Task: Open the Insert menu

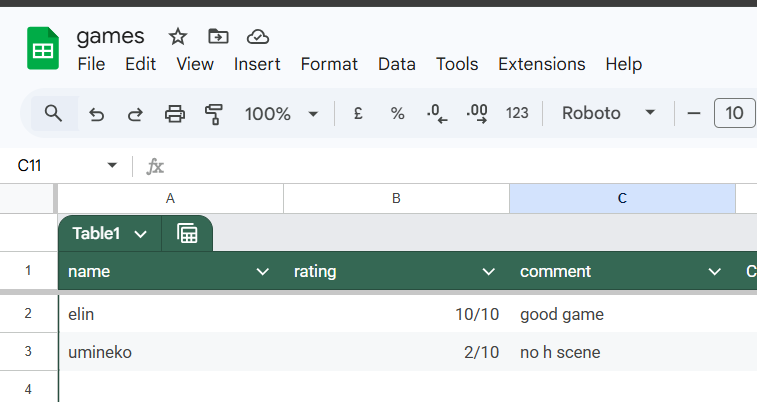Action: click(x=257, y=64)
